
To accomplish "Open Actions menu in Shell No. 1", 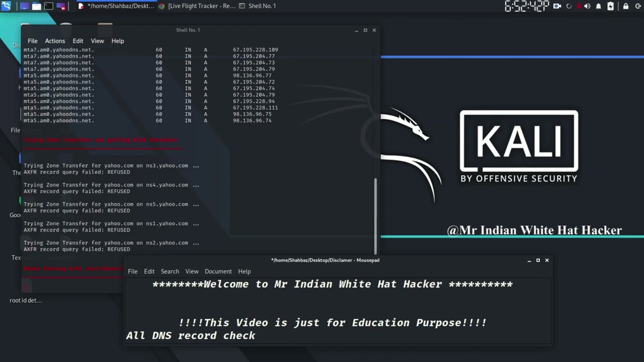I will 55,41.
